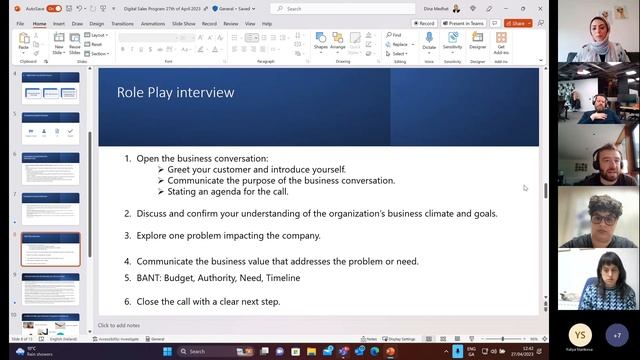Select slide 4 thumbnail
This screenshot has height=360, width=640.
pyautogui.click(x=51, y=88)
